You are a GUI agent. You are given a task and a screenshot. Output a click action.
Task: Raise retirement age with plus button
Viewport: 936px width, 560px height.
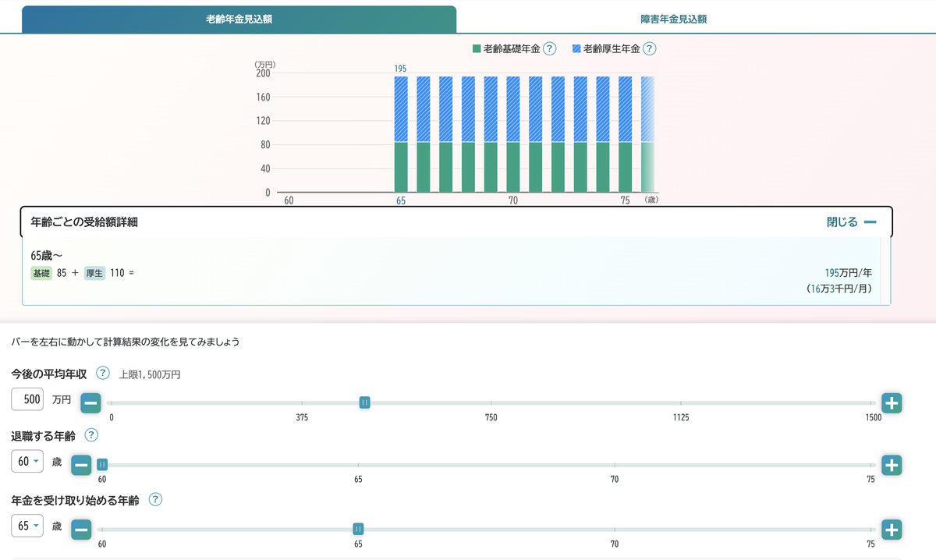tap(892, 466)
